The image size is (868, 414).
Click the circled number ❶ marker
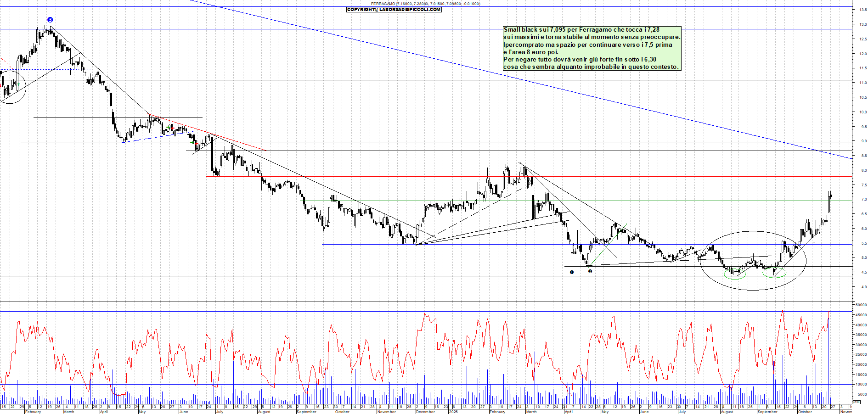(571, 272)
